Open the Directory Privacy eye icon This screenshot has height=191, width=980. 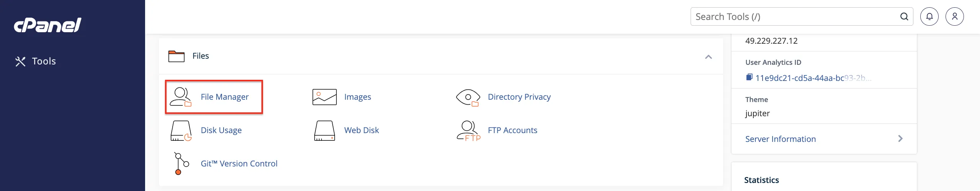point(468,97)
